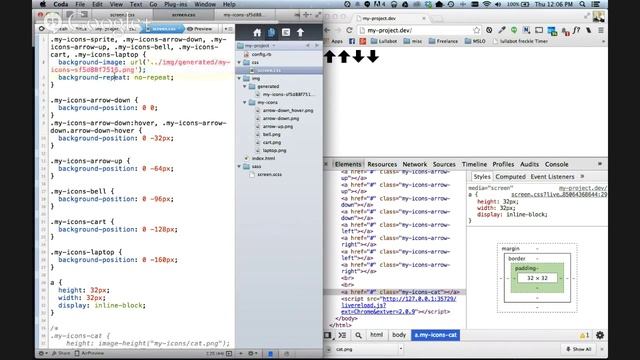The width and height of the screenshot is (640, 360).
Task: Click the my-project.dev Chrome tab
Action: (x=391, y=18)
